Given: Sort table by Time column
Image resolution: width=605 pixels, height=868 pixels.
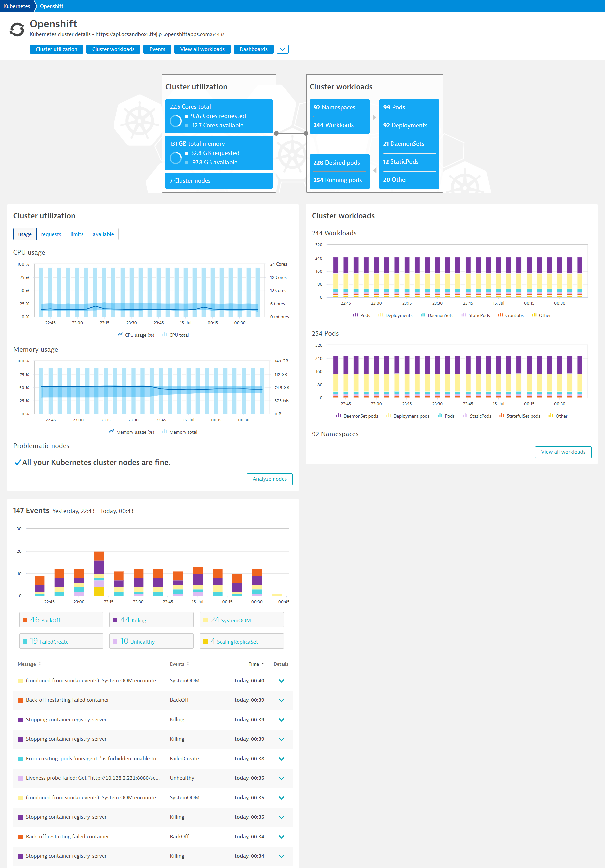Looking at the screenshot, I should [256, 664].
